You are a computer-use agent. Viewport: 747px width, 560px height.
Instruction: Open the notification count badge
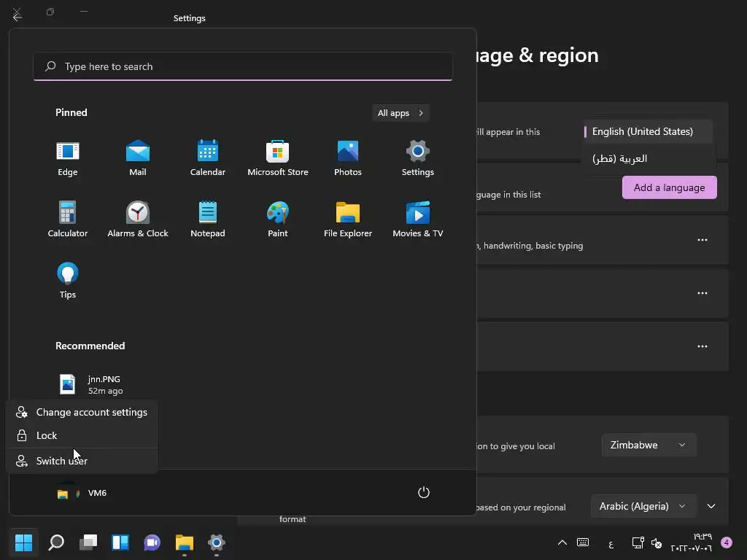tap(727, 542)
